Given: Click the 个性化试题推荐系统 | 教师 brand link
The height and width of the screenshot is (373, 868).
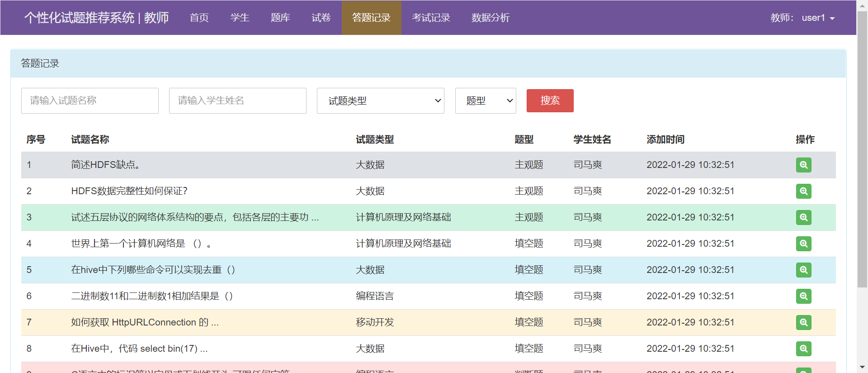Looking at the screenshot, I should click(x=96, y=18).
